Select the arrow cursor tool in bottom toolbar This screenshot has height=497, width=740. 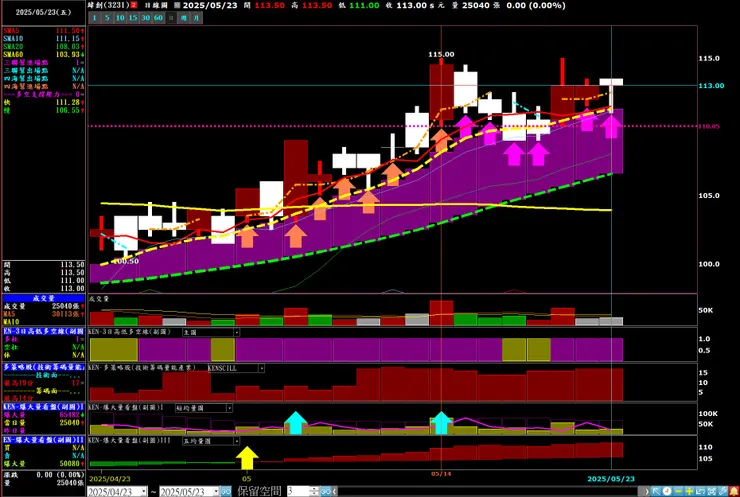[656, 491]
